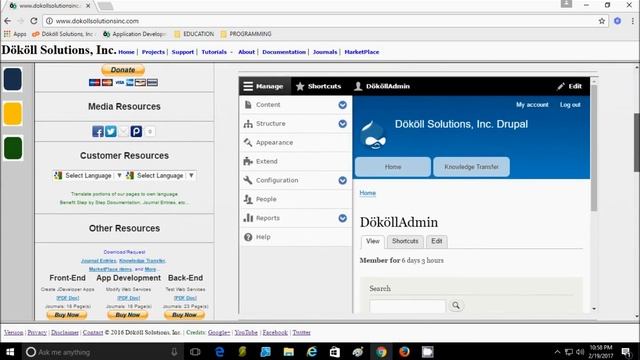Screen dimensions: 640x360
Task: Click the My account link
Action: 532,105
